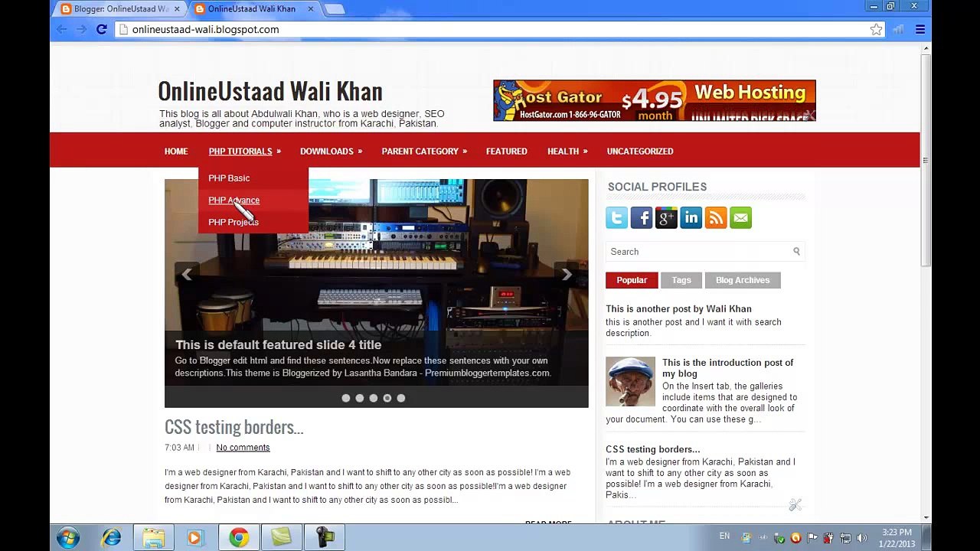Click the search magnifier icon in sidebar

click(796, 251)
